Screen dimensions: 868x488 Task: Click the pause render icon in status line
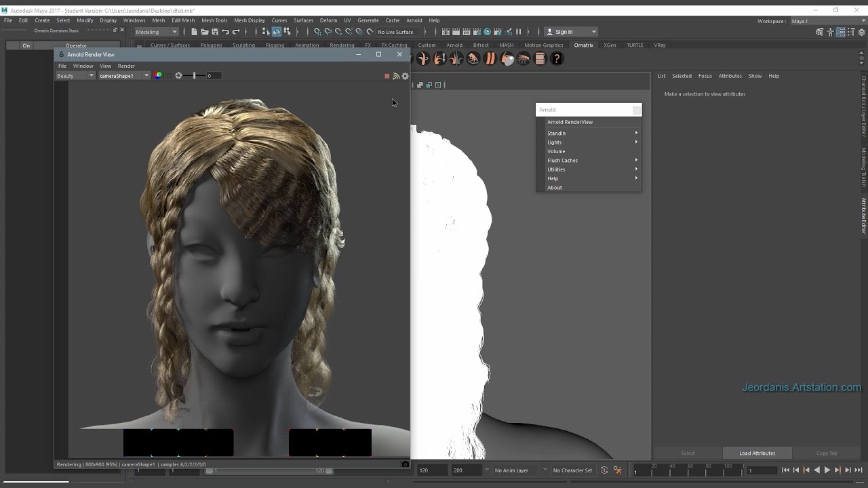point(518,32)
